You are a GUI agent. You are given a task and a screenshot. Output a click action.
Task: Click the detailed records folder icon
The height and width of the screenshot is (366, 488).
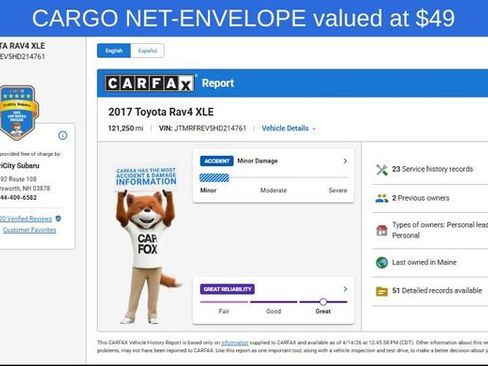(x=382, y=291)
